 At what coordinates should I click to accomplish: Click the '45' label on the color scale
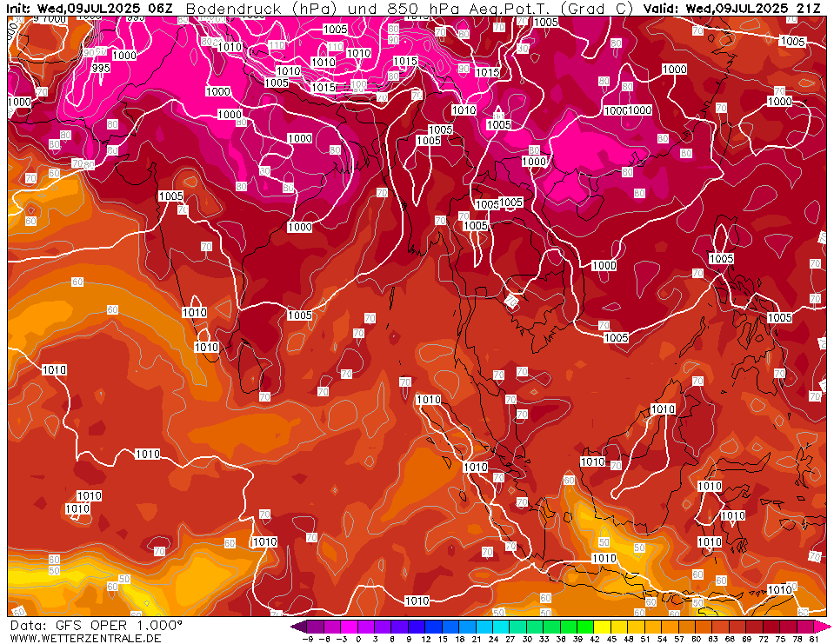[x=611, y=639]
